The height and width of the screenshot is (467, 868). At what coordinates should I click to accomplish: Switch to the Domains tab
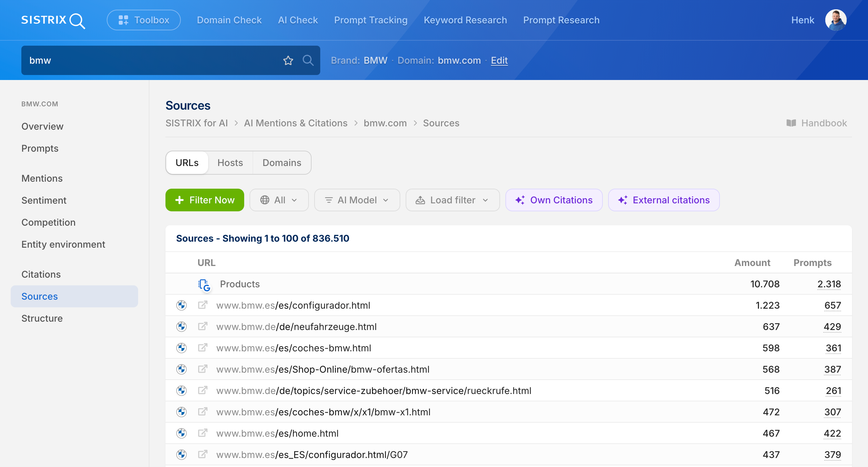point(282,163)
